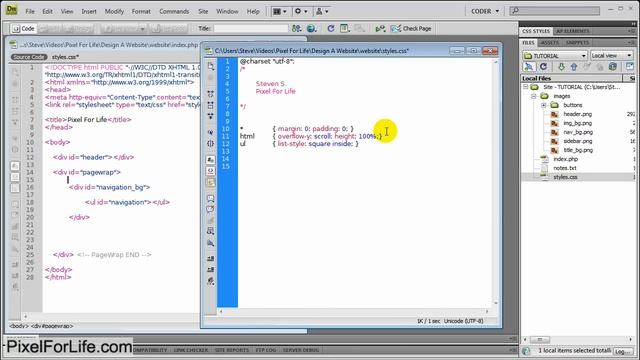Click the Put Files blue up-arrow icon
The width and height of the screenshot is (640, 360).
pyautogui.click(x=574, y=67)
